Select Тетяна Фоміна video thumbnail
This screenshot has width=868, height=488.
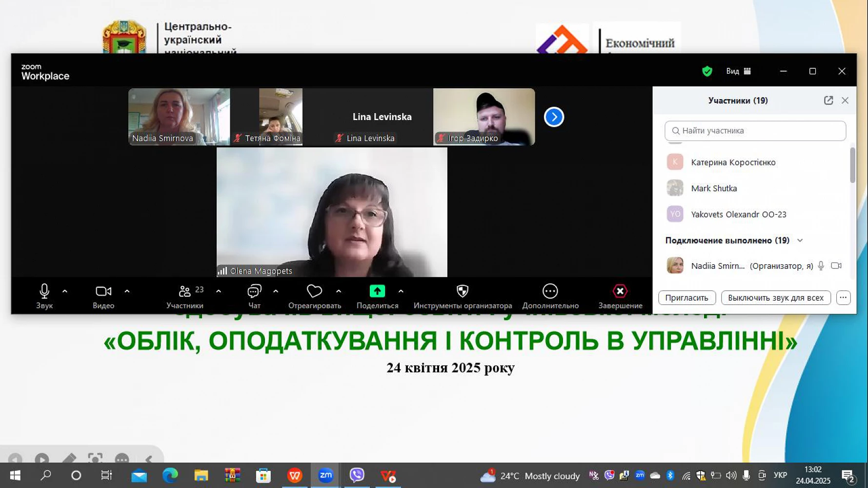(x=281, y=117)
